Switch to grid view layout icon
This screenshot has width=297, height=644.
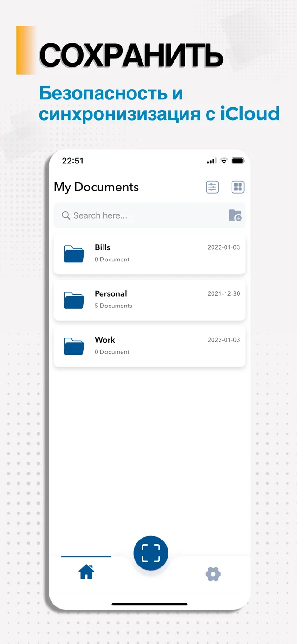(238, 187)
